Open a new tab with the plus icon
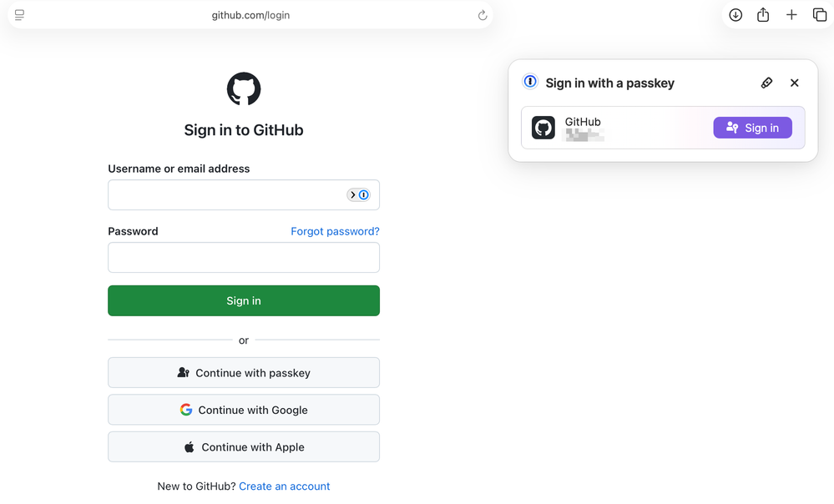 coord(791,15)
